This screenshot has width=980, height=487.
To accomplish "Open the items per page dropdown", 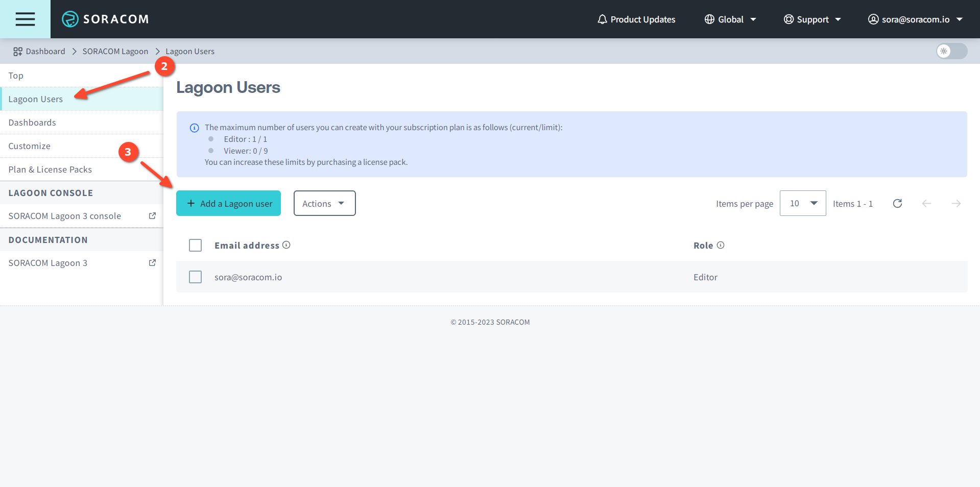I will [x=802, y=203].
